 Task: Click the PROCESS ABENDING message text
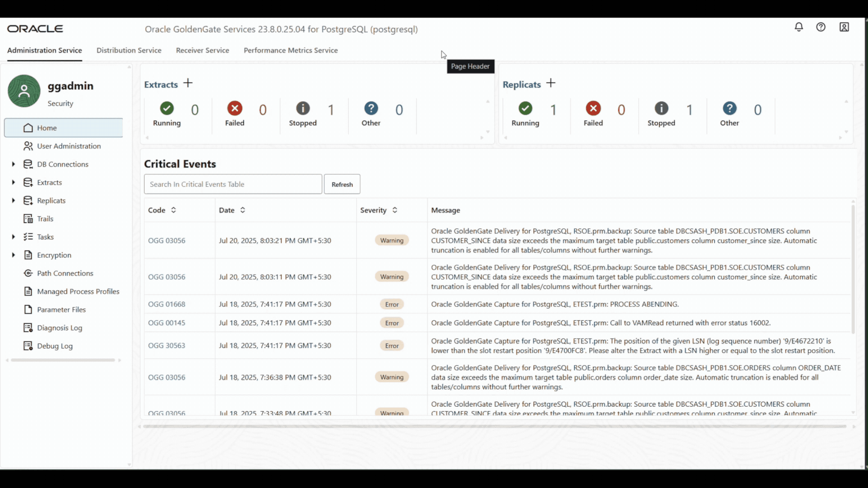555,304
